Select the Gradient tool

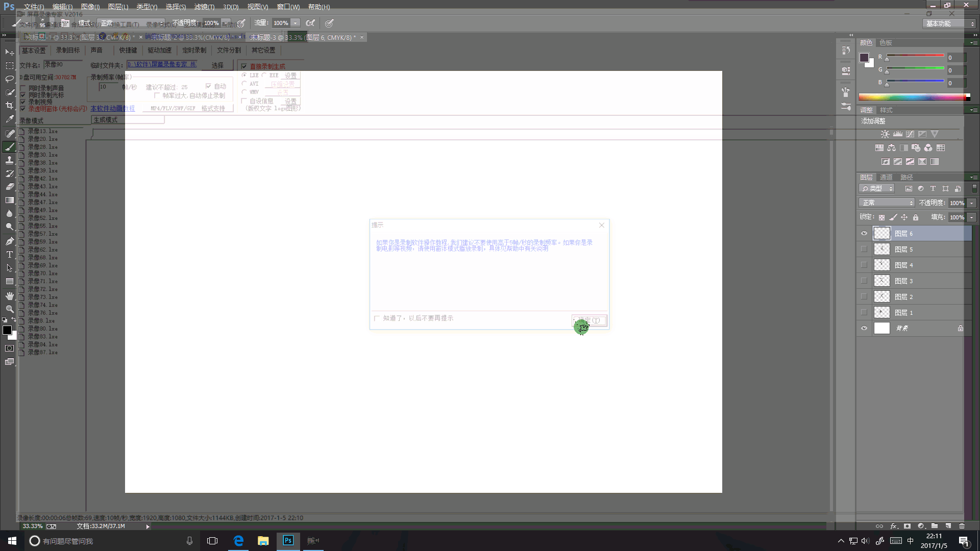point(9,200)
